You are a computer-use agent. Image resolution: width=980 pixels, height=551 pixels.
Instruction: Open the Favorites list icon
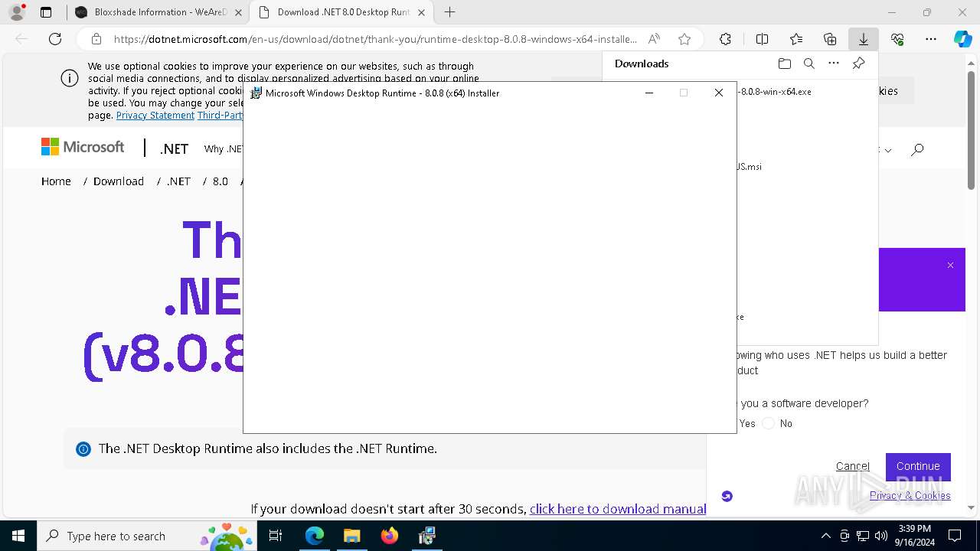click(796, 39)
